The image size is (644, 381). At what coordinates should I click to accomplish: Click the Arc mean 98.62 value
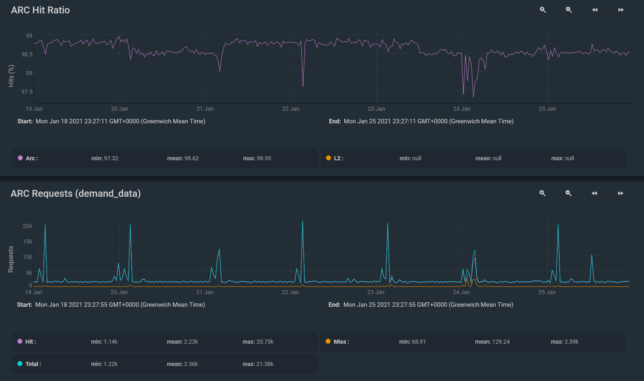pyautogui.click(x=183, y=158)
